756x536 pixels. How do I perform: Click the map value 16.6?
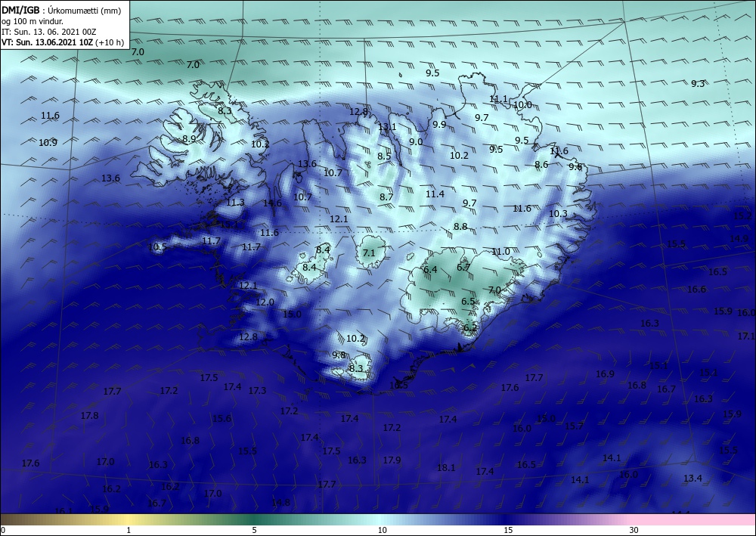[x=696, y=290]
